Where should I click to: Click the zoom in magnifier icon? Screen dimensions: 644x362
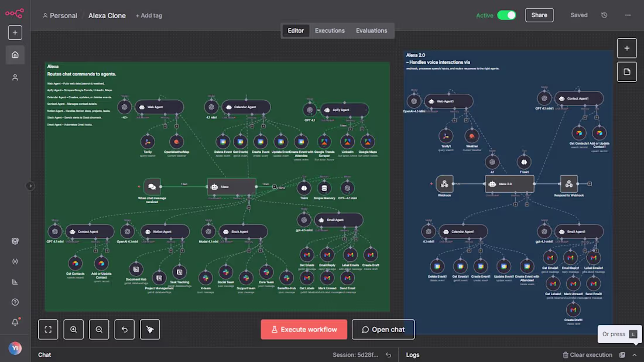click(74, 330)
